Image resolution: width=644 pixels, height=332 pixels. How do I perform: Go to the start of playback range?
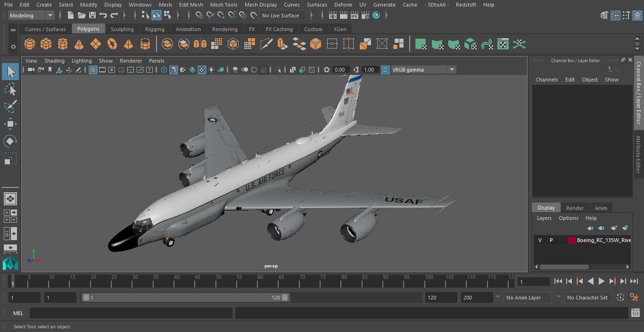(x=558, y=281)
